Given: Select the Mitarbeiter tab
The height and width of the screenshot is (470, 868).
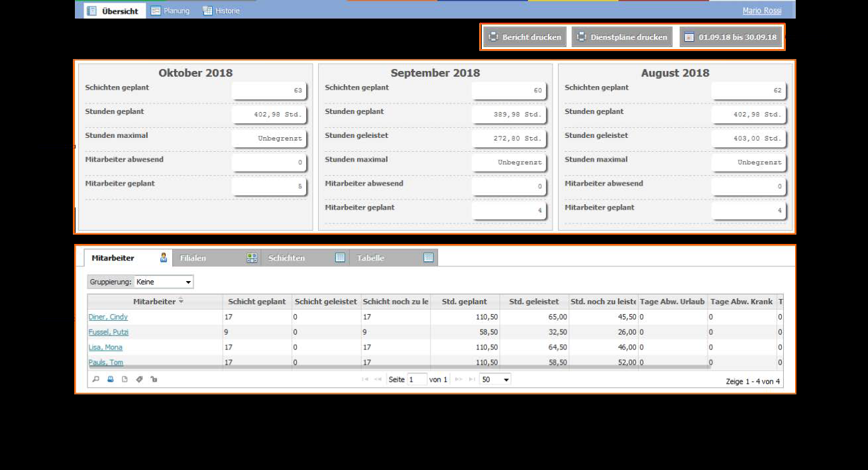Looking at the screenshot, I should (x=128, y=258).
